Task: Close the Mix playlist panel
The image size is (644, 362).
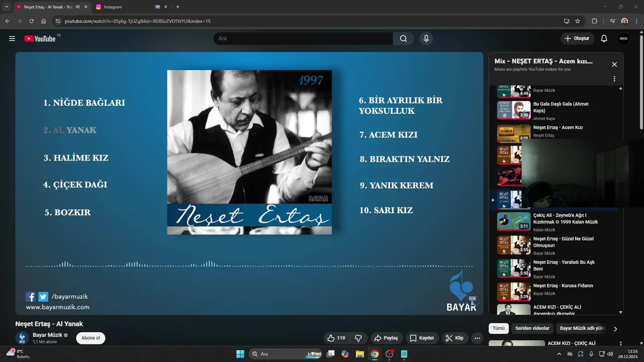Action: tap(614, 64)
